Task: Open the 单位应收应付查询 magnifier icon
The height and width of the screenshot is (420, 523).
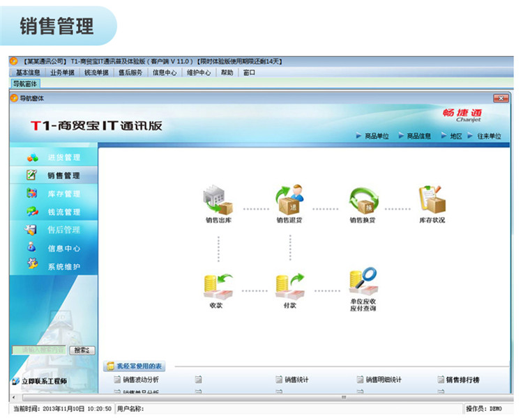Action: coord(363,281)
